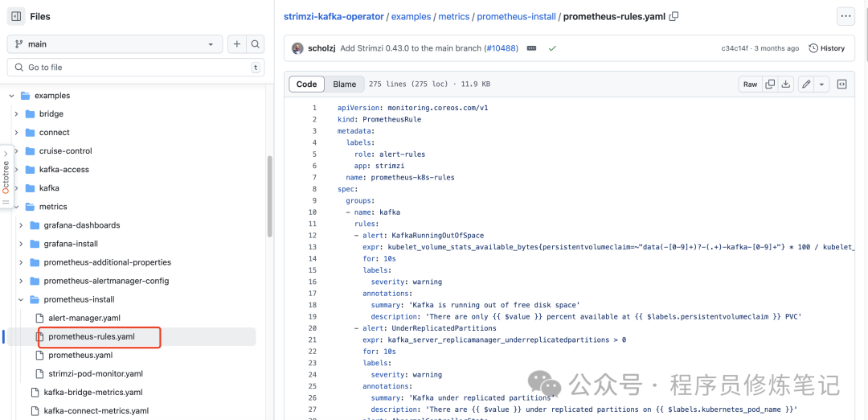Click 'alert: KafkaRunningOutOfSpace' code line
This screenshot has width=868, height=420.
click(x=423, y=236)
